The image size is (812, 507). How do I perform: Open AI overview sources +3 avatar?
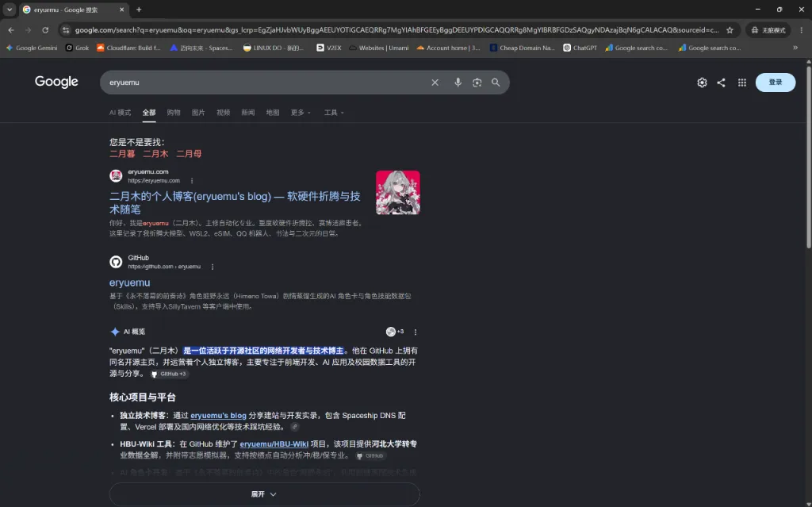[395, 332]
